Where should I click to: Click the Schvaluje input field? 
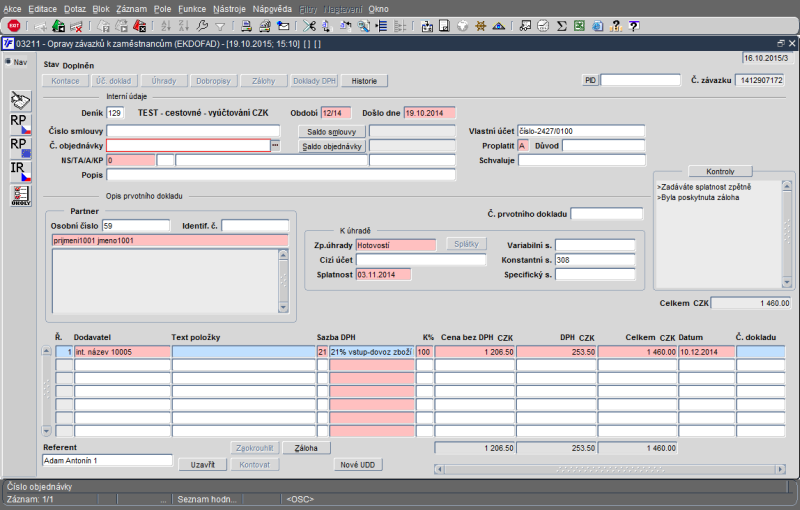(582, 160)
